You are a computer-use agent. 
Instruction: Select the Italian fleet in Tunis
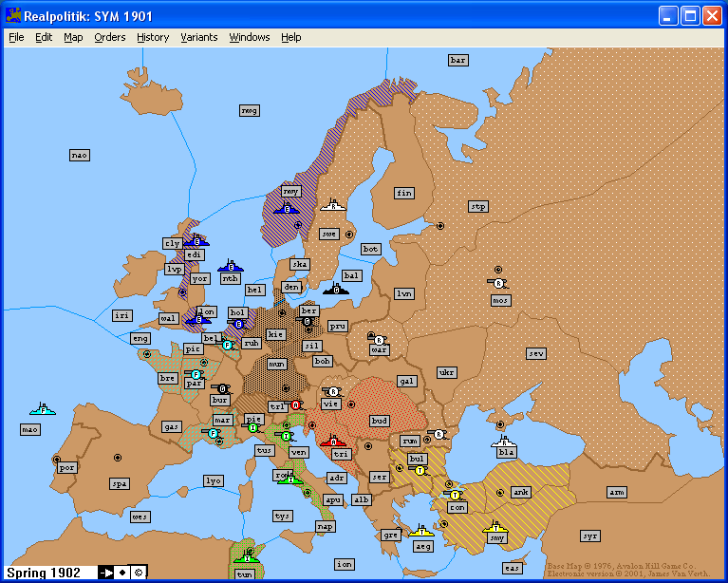247,557
